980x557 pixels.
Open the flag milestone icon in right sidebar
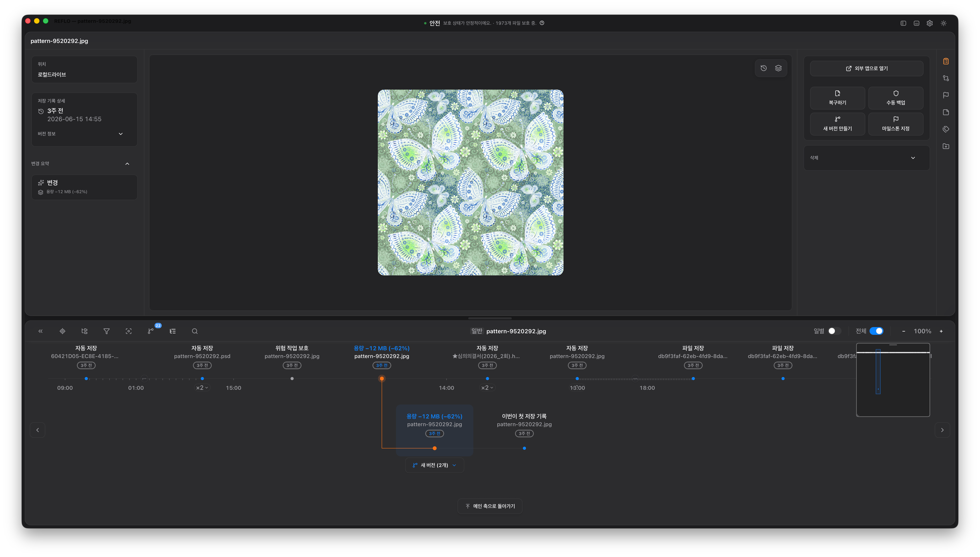click(946, 95)
